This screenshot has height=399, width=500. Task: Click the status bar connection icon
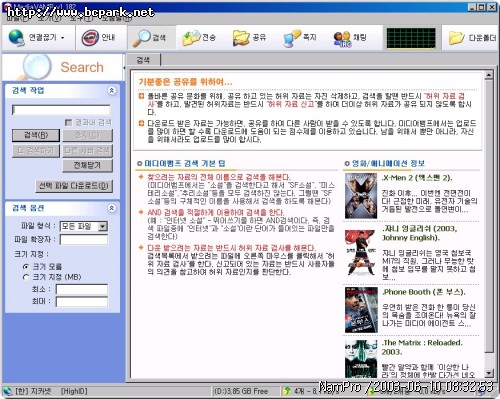(x=7, y=391)
